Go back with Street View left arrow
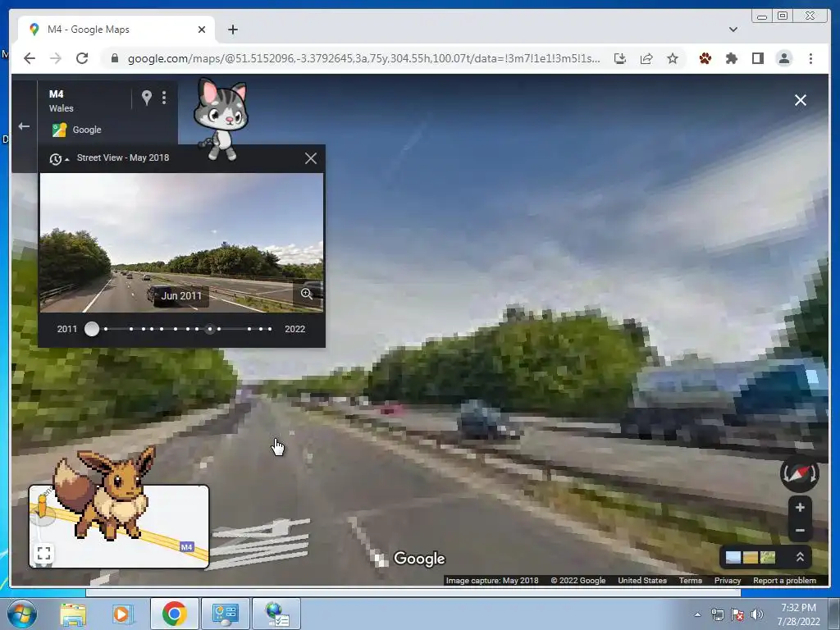 point(24,126)
